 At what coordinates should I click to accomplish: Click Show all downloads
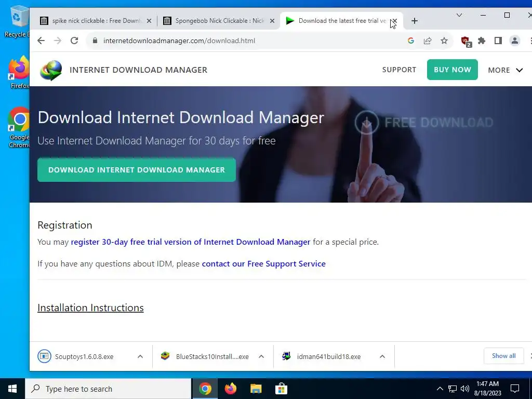point(503,356)
